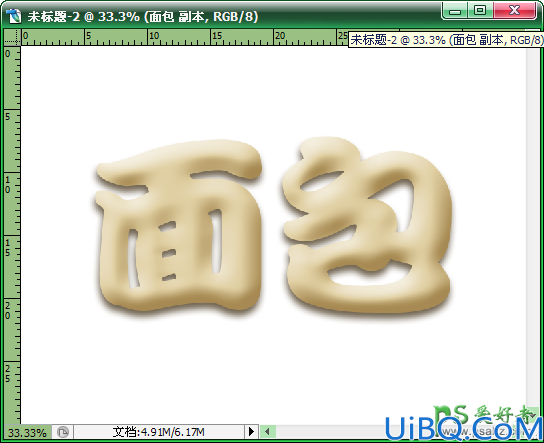Screen dimensions: 544x443
Task: Click the 文档:4.91M/6.17M status text
Action: (159, 432)
